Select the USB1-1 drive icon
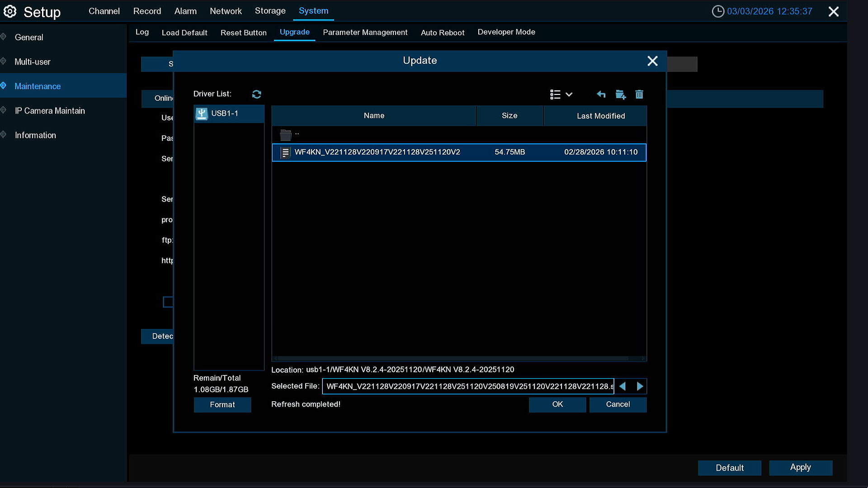 tap(202, 114)
